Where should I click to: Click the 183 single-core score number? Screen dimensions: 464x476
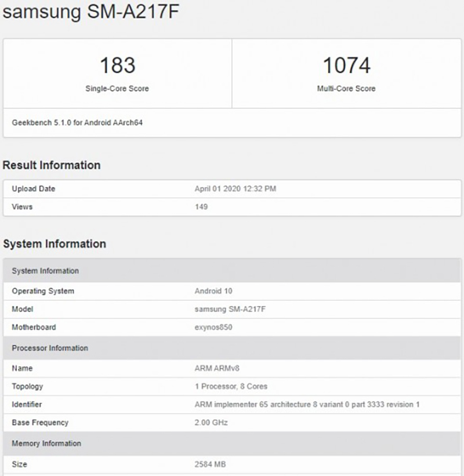coord(117,66)
